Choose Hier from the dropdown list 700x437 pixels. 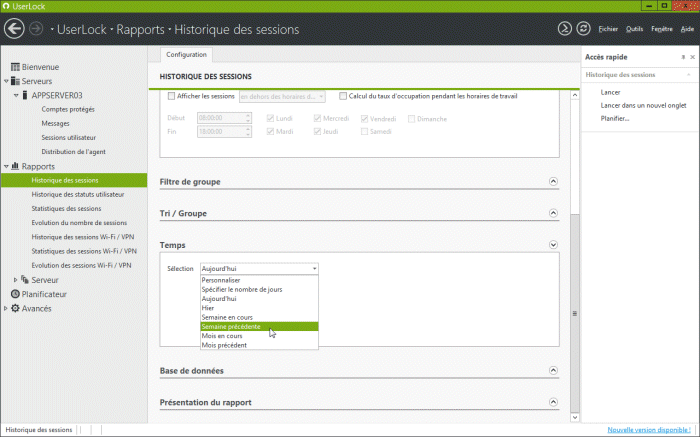point(259,308)
